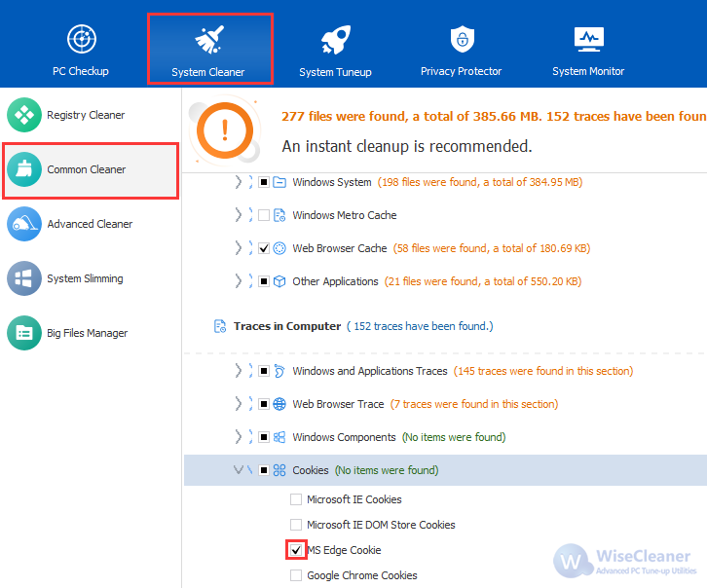This screenshot has height=588, width=707.
Task: Toggle the Cookies group checkbox
Action: coord(264,470)
